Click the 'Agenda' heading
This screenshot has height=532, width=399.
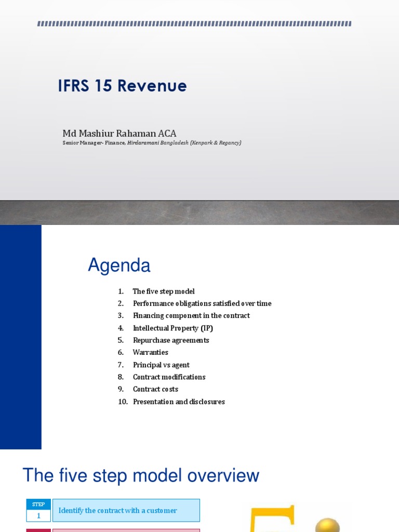point(119,265)
